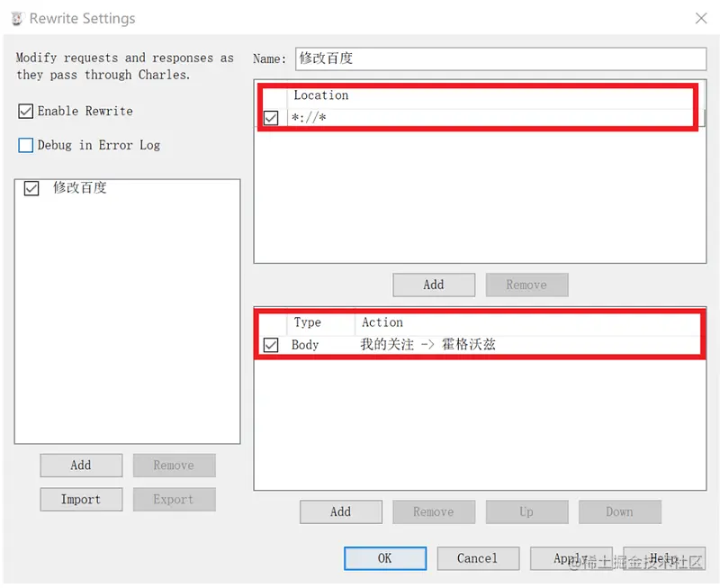Viewport: 720px width, 588px height.
Task: Enable Debug in Error Log checkbox
Action: click(x=26, y=145)
